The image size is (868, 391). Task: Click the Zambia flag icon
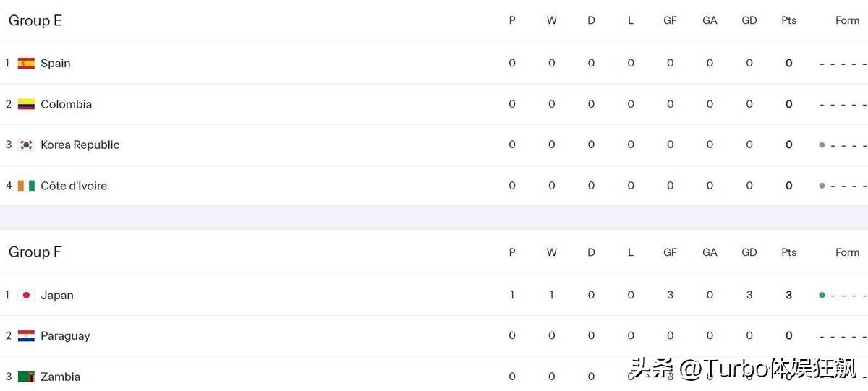click(x=26, y=377)
